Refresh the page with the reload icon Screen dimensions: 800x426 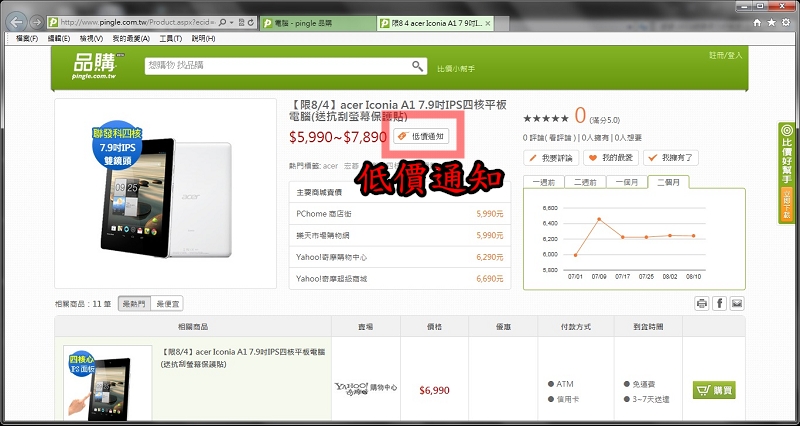[252, 22]
